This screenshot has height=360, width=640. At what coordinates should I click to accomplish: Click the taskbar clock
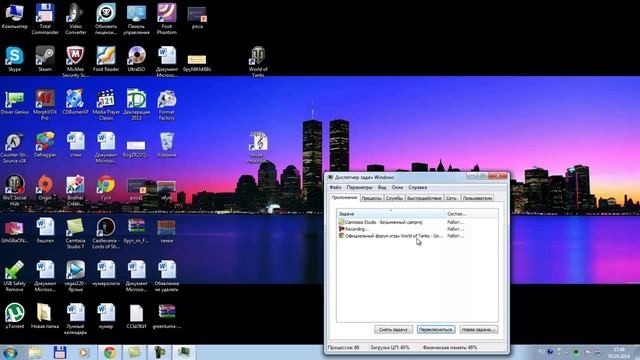click(619, 353)
